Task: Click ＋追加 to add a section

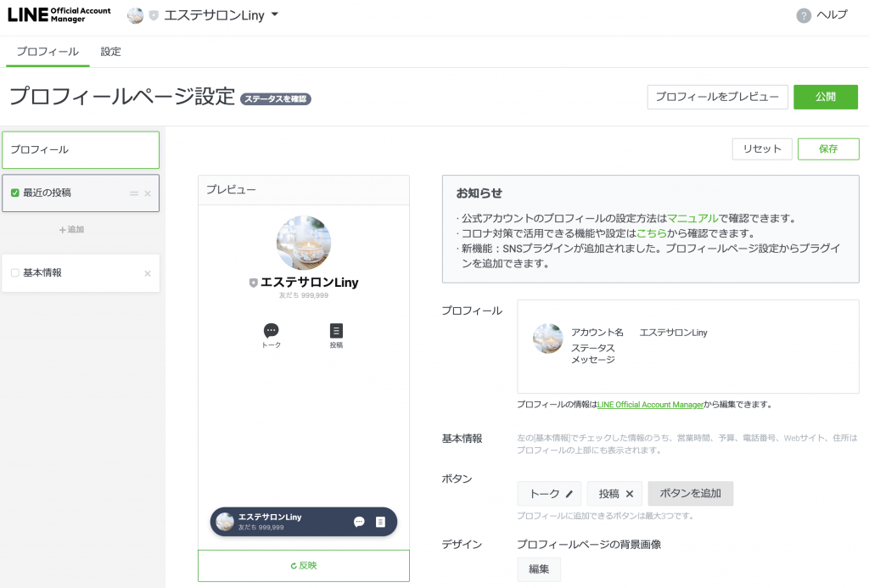Action: (71, 229)
